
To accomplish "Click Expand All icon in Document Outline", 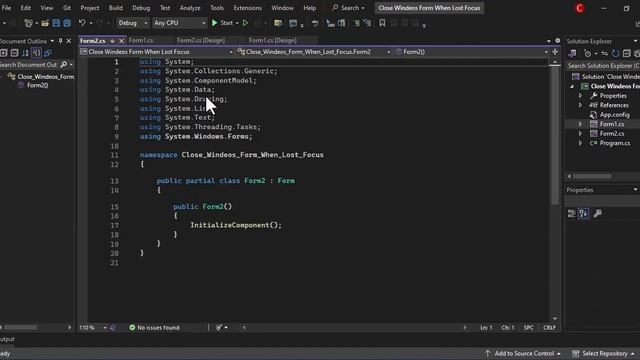I will (4, 53).
